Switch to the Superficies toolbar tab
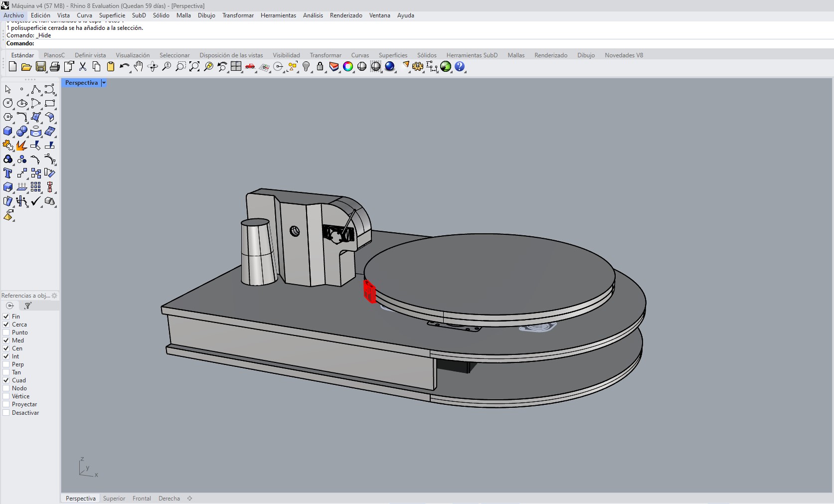The image size is (834, 504). pyautogui.click(x=393, y=55)
